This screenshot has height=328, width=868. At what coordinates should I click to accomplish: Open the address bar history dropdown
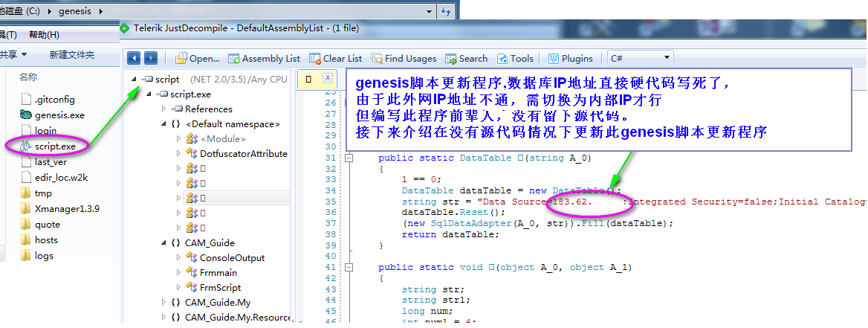click(x=430, y=11)
